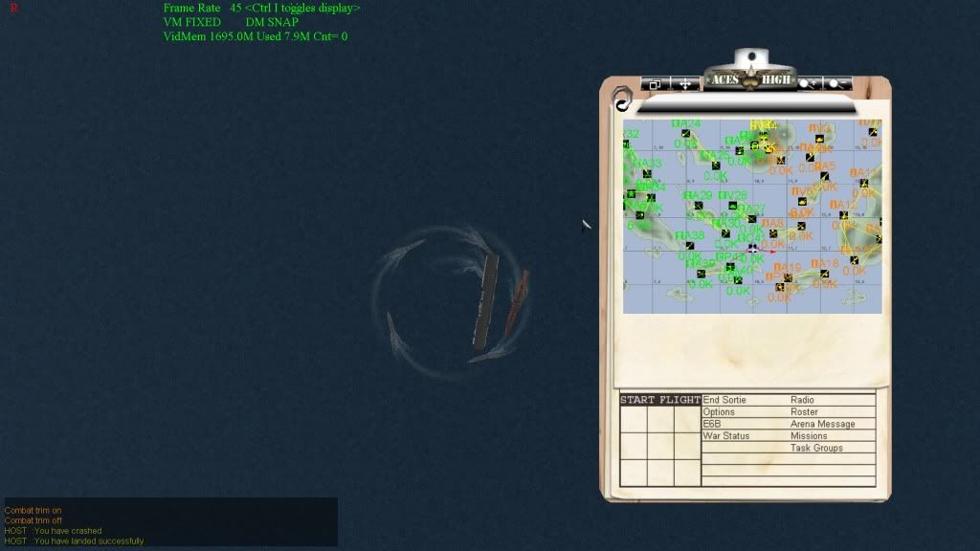Image resolution: width=980 pixels, height=551 pixels.
Task: Click 'You have crashed' host message
Action: pyautogui.click(x=68, y=531)
